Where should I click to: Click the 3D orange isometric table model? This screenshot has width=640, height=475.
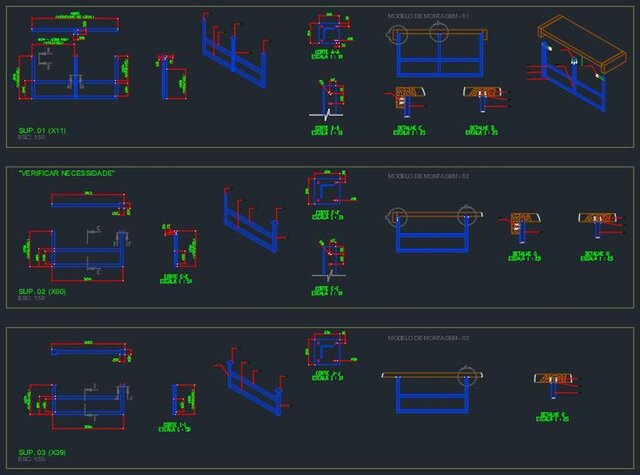click(574, 58)
